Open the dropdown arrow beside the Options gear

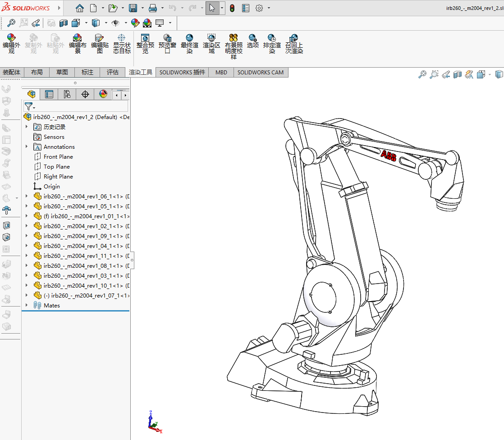click(x=269, y=8)
